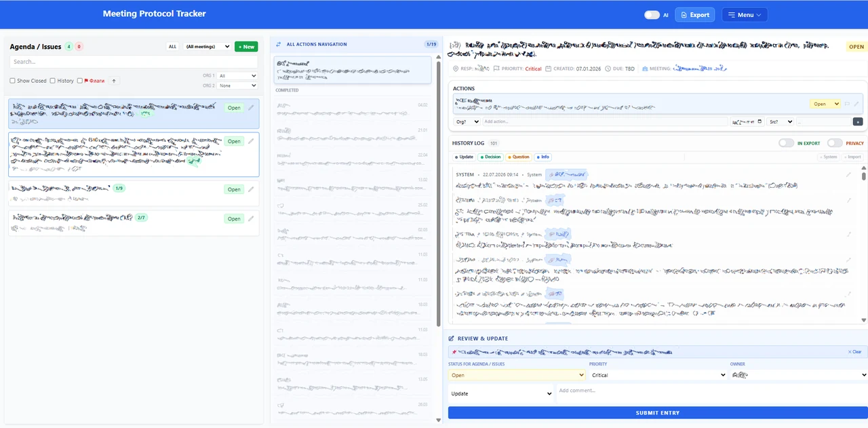The height and width of the screenshot is (428, 868).
Task: Click the pin icon in the Review & Update note
Action: 454,352
